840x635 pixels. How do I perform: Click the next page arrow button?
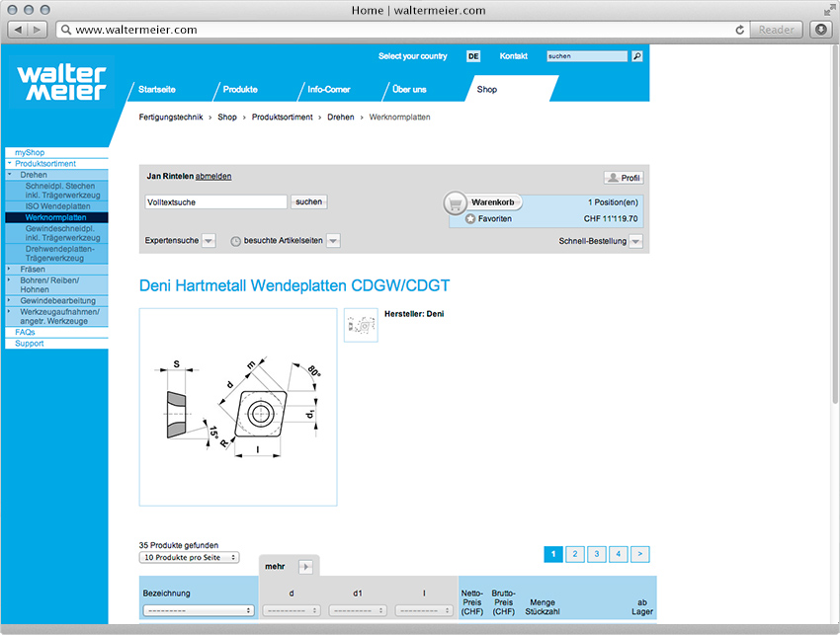[x=640, y=554]
